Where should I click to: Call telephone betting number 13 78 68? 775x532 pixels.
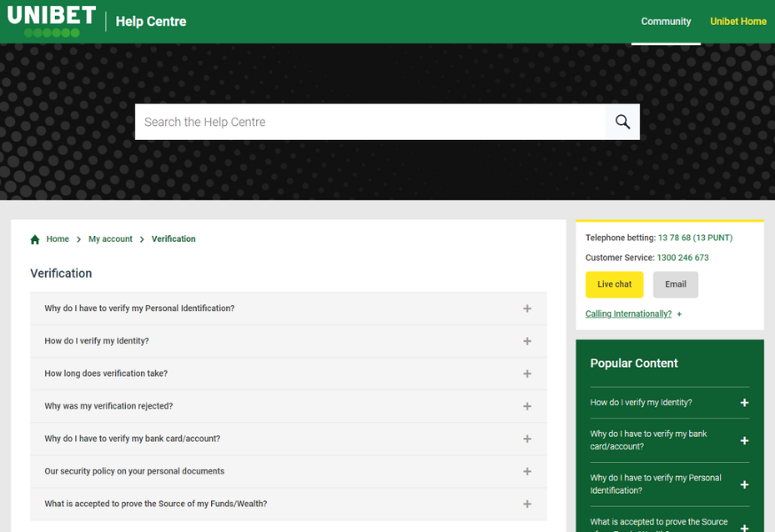695,238
